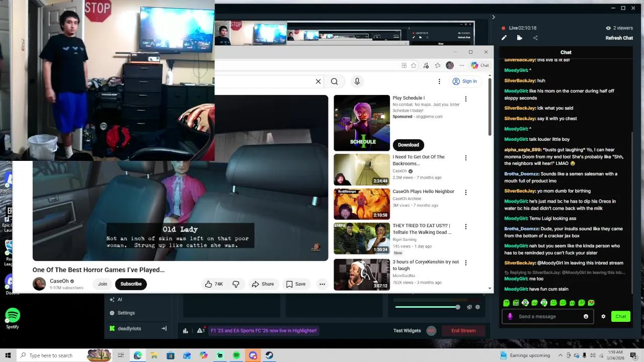Log out of deadlyriots account arrow
Screen dimensions: 644x362
click(x=164, y=328)
